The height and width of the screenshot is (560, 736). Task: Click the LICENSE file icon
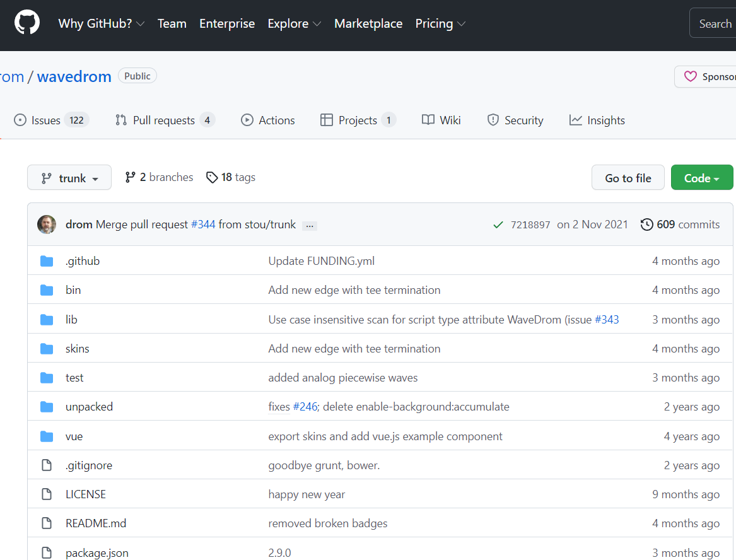(x=47, y=494)
